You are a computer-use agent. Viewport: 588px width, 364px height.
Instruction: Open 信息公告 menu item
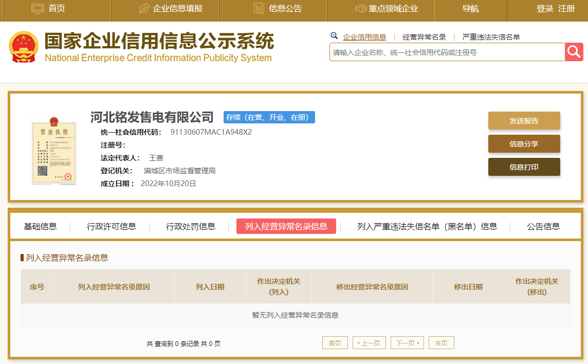pos(285,9)
